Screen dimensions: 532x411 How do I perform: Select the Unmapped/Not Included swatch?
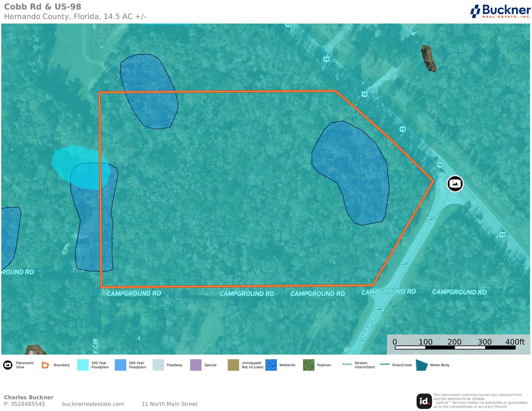coord(233,365)
